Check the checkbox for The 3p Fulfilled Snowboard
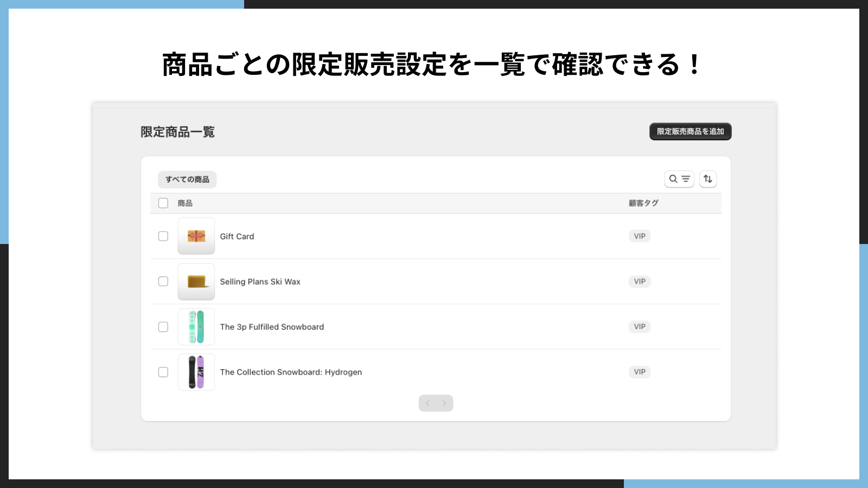Screen dimensions: 868x488 click(163, 326)
